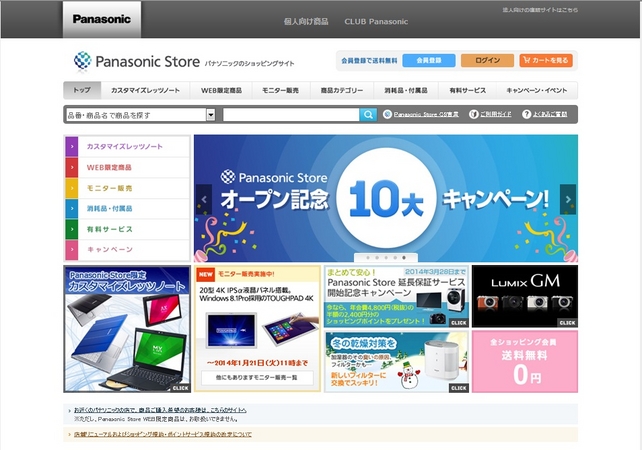Viewport: 642px width, 450px height.
Task: Click the Panasonic Store checkered logo icon
Action: (82, 61)
